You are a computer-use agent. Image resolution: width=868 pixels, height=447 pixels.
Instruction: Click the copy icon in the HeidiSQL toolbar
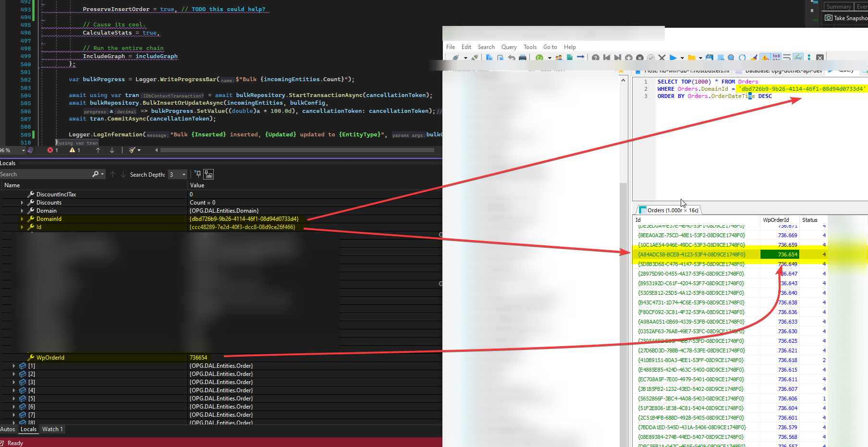click(x=489, y=58)
